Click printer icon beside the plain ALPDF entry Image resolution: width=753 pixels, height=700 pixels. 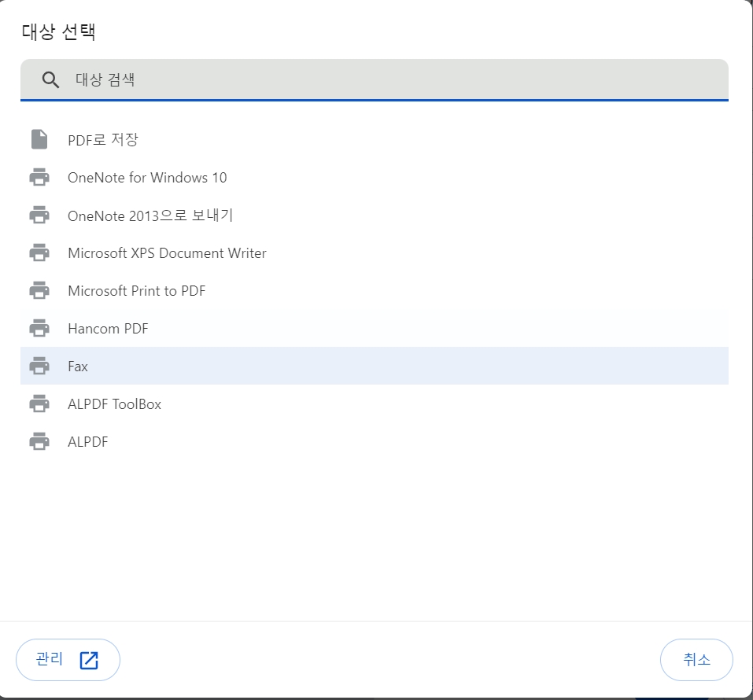click(x=39, y=441)
